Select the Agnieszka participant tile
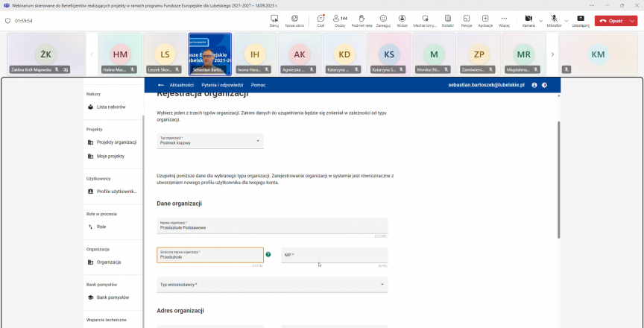Image resolution: width=644 pixels, height=328 pixels. click(300, 54)
